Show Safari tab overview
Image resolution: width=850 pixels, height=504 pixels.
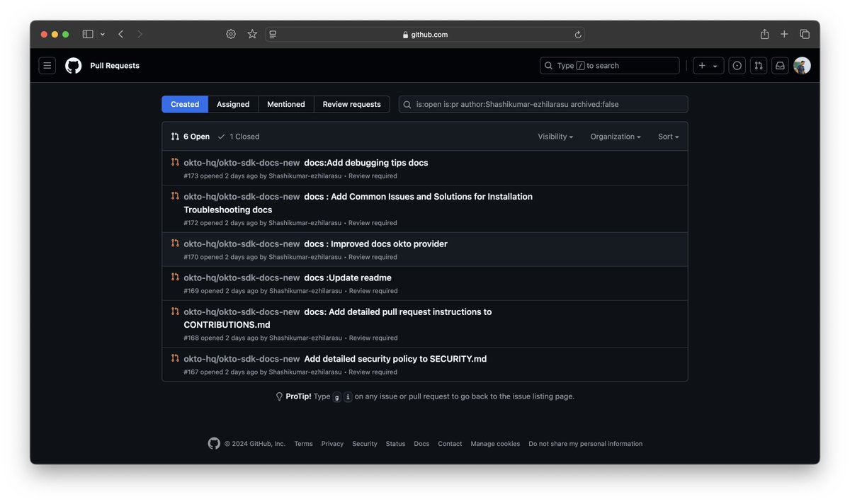coord(805,34)
